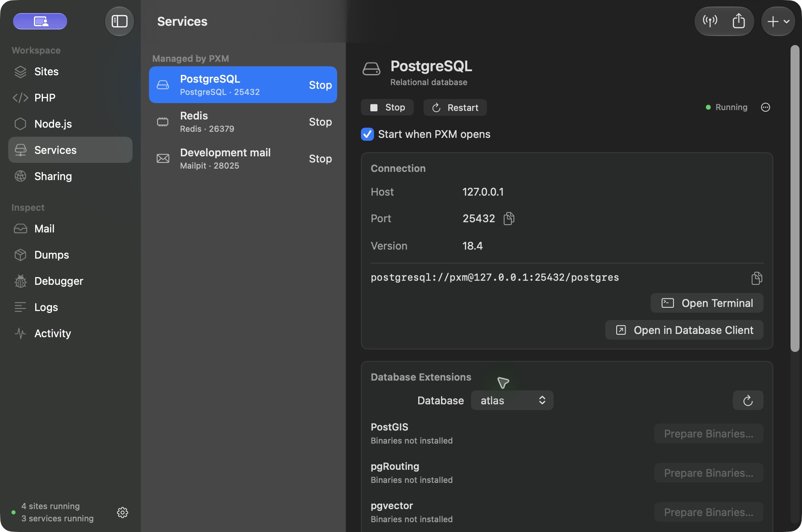
Task: Open the Dumps section
Action: pyautogui.click(x=70, y=255)
